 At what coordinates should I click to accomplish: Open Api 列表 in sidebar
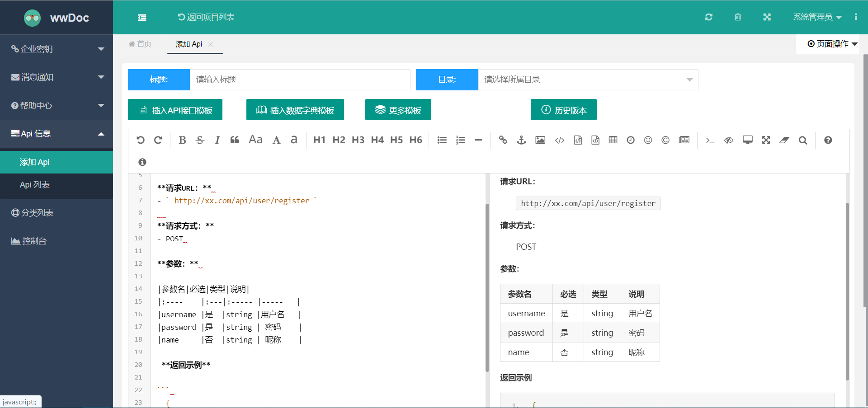click(x=57, y=185)
